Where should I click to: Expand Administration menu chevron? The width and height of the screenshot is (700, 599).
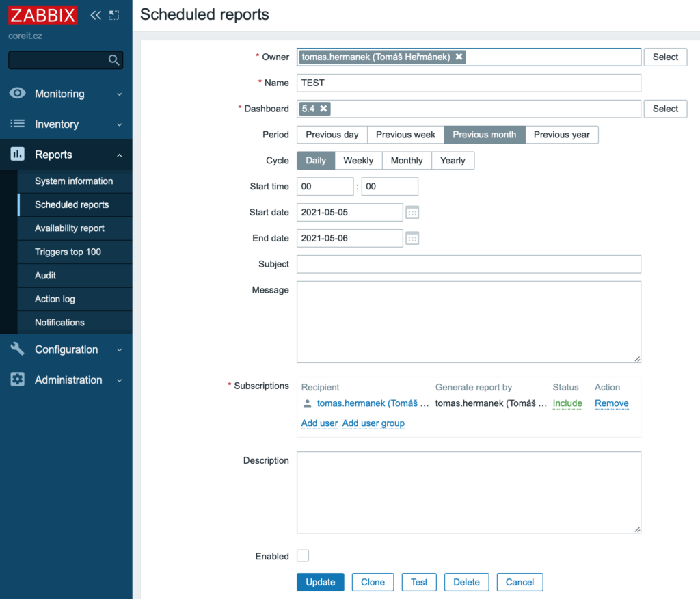[x=119, y=380]
